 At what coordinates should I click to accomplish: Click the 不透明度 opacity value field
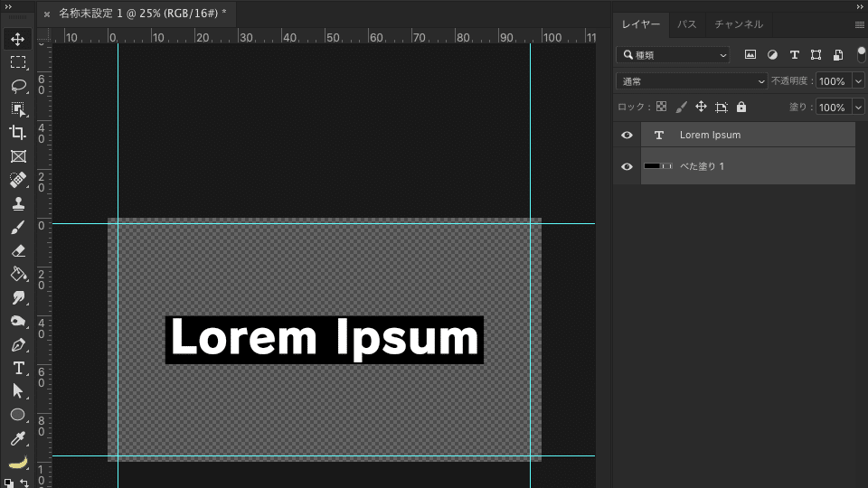pyautogui.click(x=835, y=81)
